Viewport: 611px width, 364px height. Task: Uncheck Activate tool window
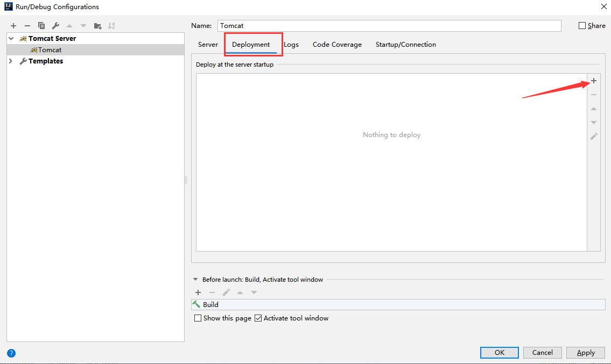(258, 318)
